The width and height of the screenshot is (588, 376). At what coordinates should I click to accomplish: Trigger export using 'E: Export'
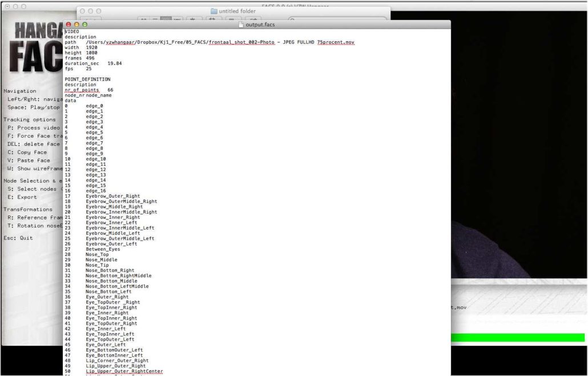(21, 197)
